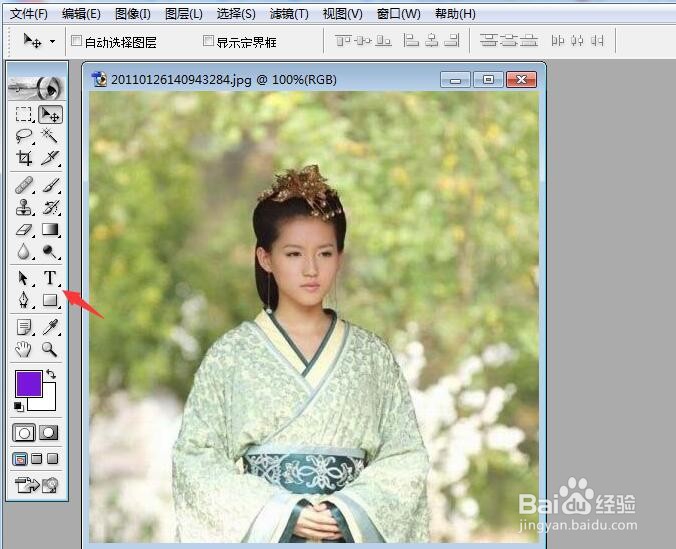676x549 pixels.
Task: Select the Crop tool
Action: 24,158
